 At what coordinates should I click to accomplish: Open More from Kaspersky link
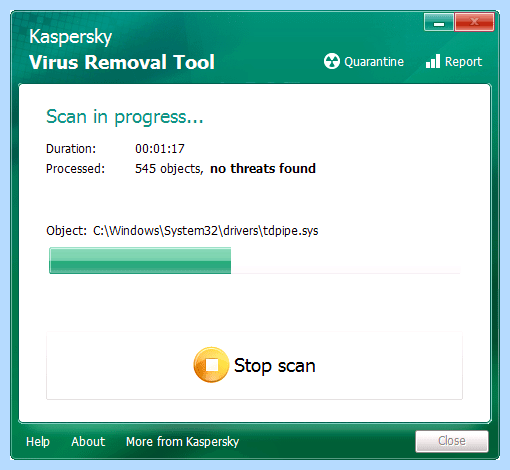coord(182,442)
